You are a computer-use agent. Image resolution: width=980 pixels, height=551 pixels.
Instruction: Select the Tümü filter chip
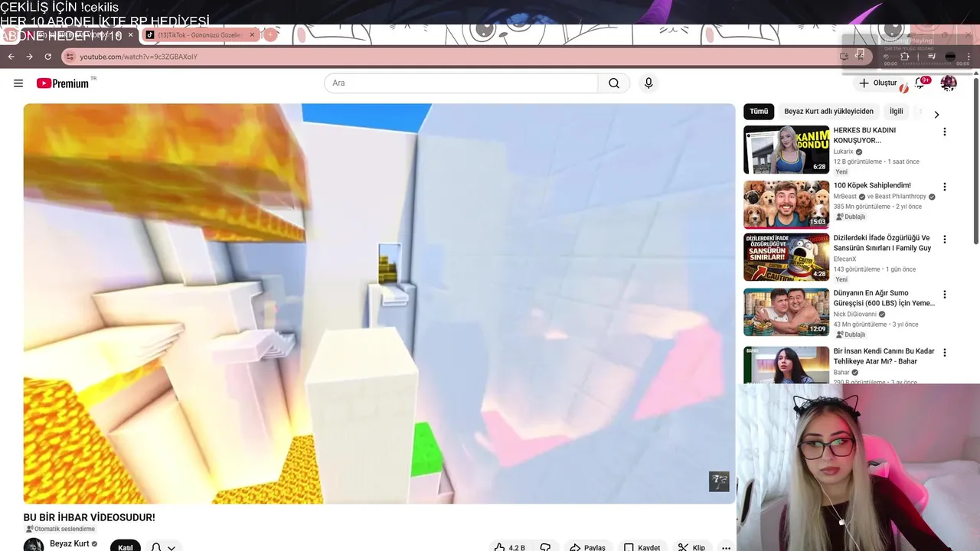point(759,112)
